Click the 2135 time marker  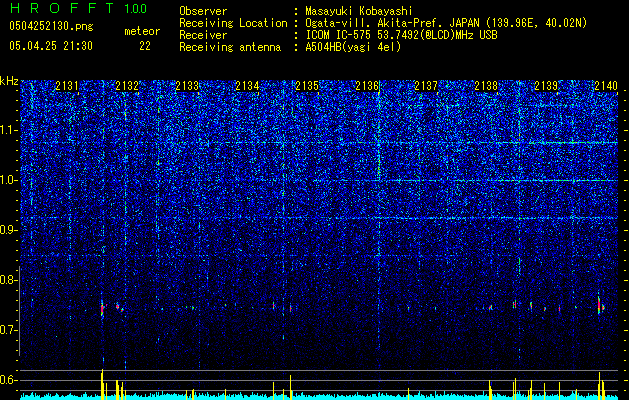(x=307, y=86)
